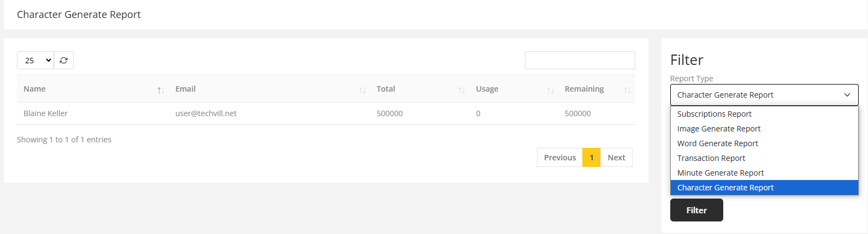
Task: Click the Next page button
Action: 616,158
